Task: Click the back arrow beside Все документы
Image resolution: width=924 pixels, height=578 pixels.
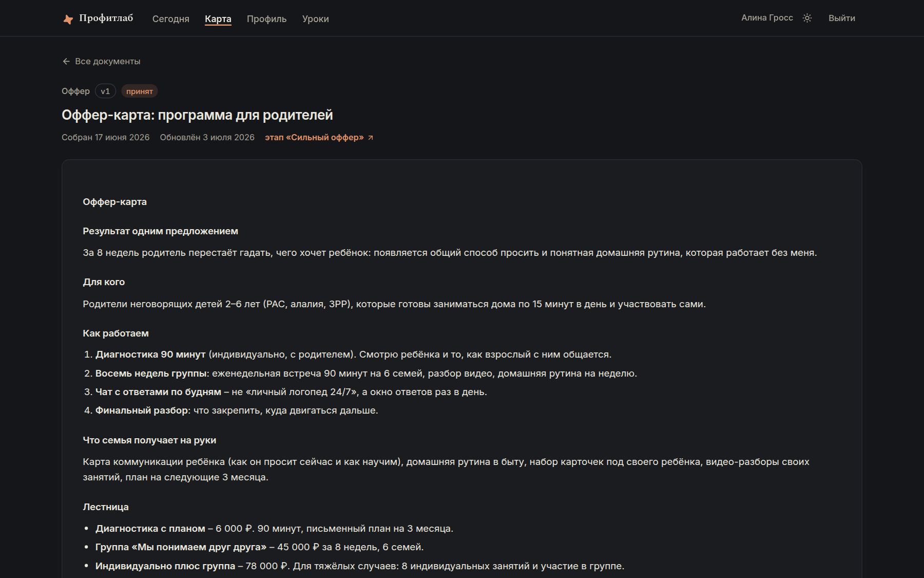Action: tap(66, 61)
